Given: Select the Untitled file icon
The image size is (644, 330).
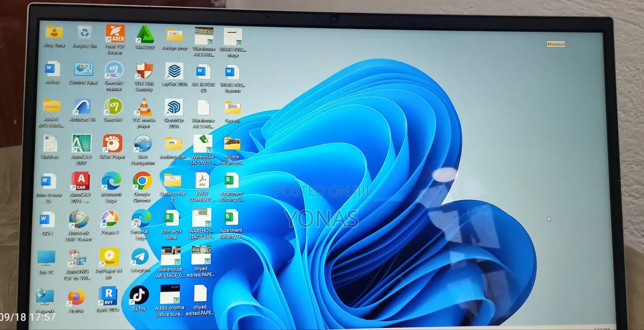Looking at the screenshot, I should pyautogui.click(x=50, y=147).
